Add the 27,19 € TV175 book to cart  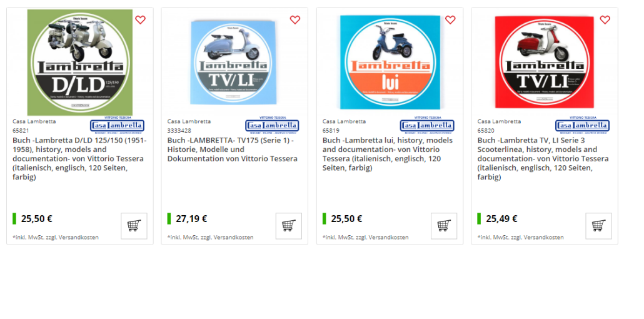(289, 226)
